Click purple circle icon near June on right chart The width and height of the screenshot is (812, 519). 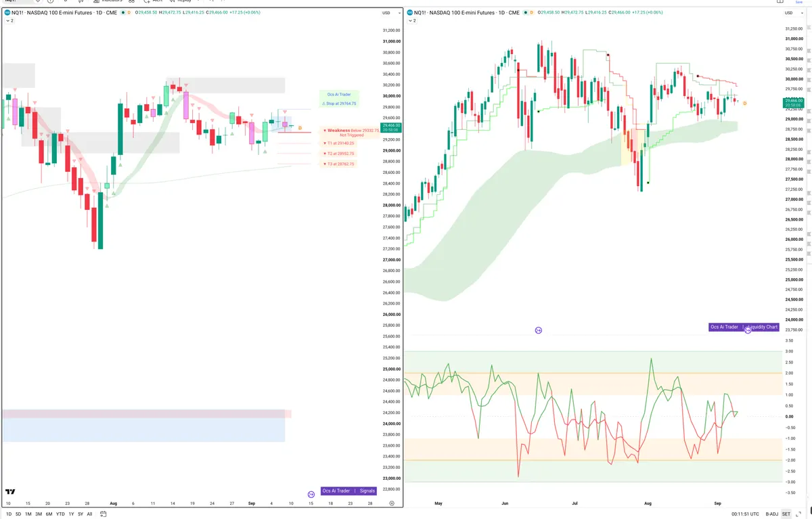click(x=539, y=330)
